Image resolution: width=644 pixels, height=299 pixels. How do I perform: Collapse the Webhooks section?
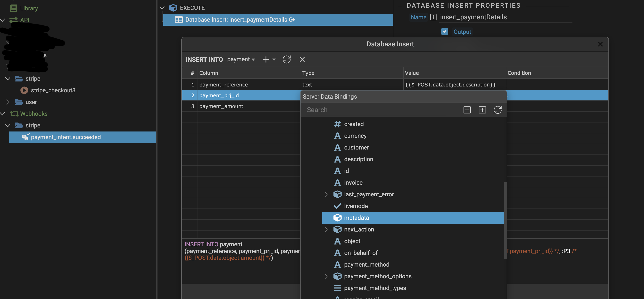coord(2,114)
